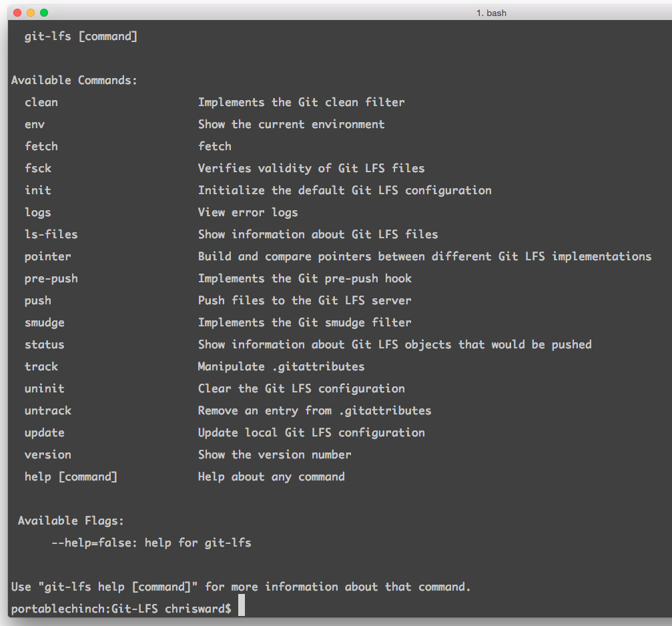Click the "help [command]" entry
Image resolution: width=672 pixels, height=626 pixels.
[71, 477]
